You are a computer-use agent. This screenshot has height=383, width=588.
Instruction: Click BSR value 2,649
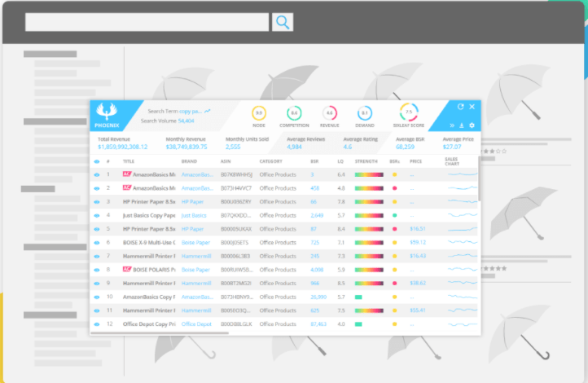point(317,215)
